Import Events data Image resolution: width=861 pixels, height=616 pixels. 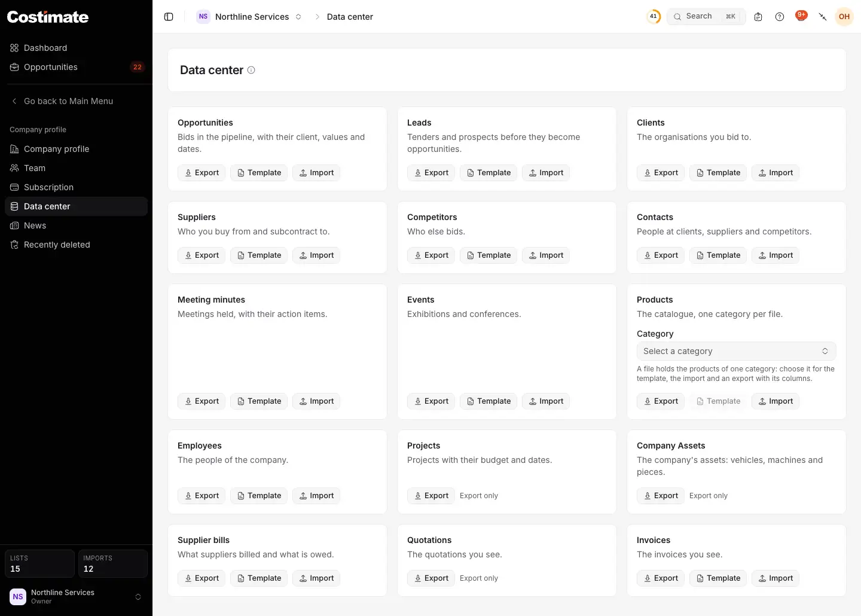(x=546, y=401)
